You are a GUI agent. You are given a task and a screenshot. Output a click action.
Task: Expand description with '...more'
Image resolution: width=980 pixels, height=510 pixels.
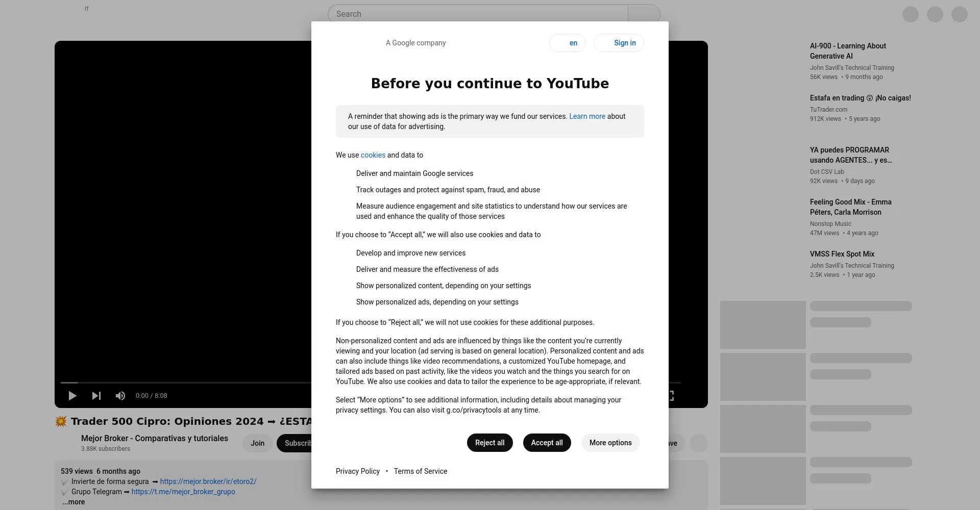point(73,502)
